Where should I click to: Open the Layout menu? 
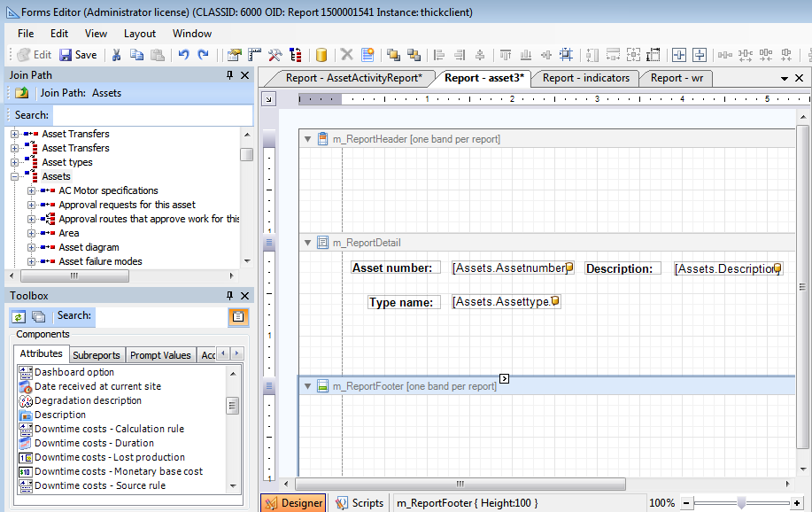coord(140,34)
